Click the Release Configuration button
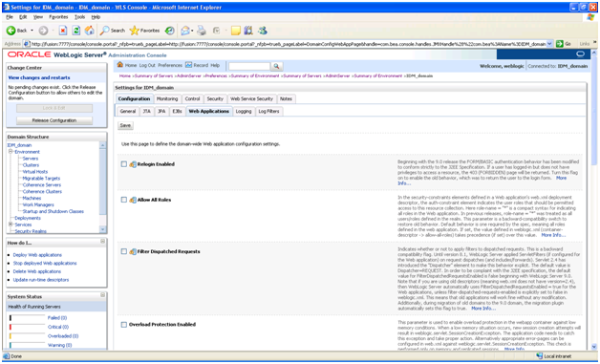 (54, 120)
